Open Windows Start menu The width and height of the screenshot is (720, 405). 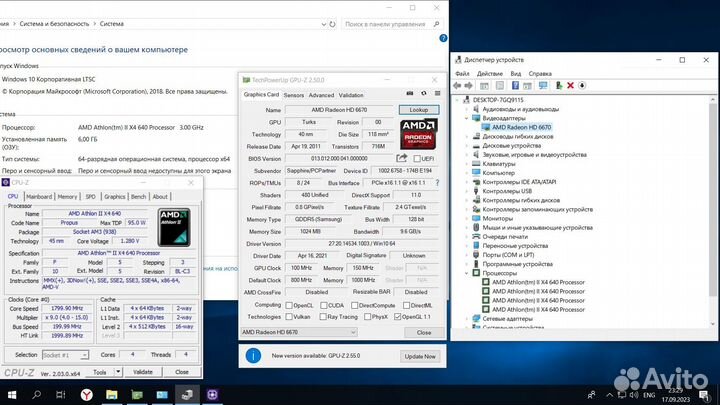click(12, 395)
